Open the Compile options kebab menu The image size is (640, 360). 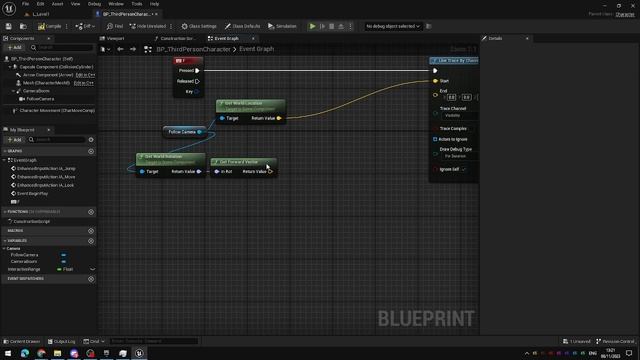point(67,26)
